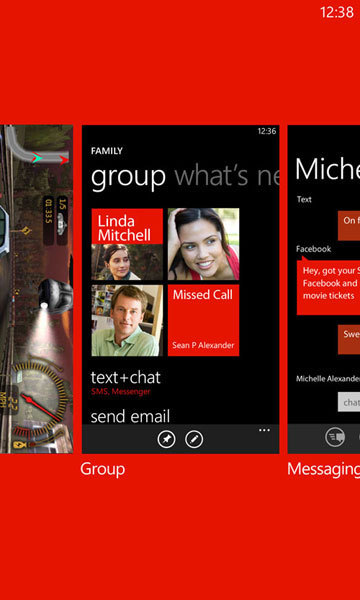This screenshot has width=360, height=600.
Task: Tap the pin icon in Group app bar
Action: click(166, 439)
